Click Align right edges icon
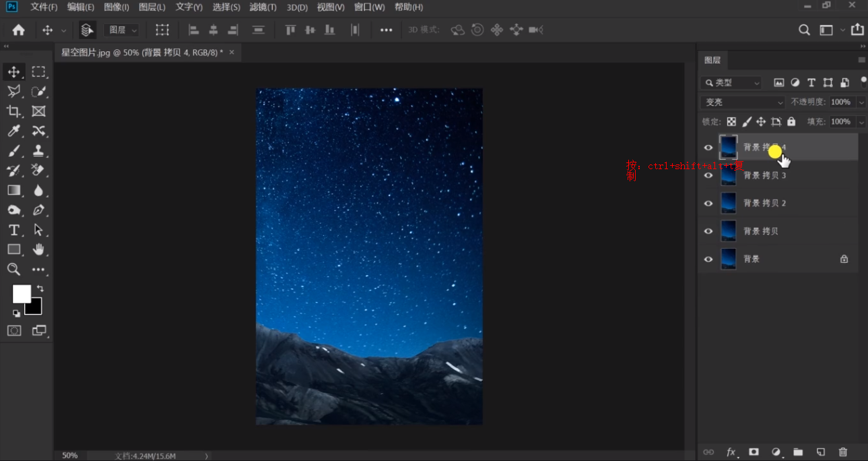This screenshot has height=461, width=868. [x=233, y=30]
